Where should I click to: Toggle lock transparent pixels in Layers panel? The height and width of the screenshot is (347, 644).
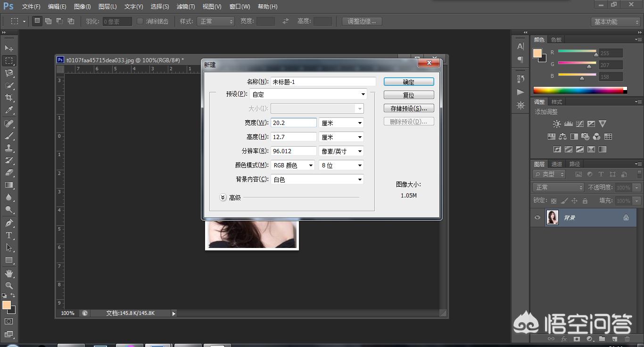pyautogui.click(x=553, y=200)
